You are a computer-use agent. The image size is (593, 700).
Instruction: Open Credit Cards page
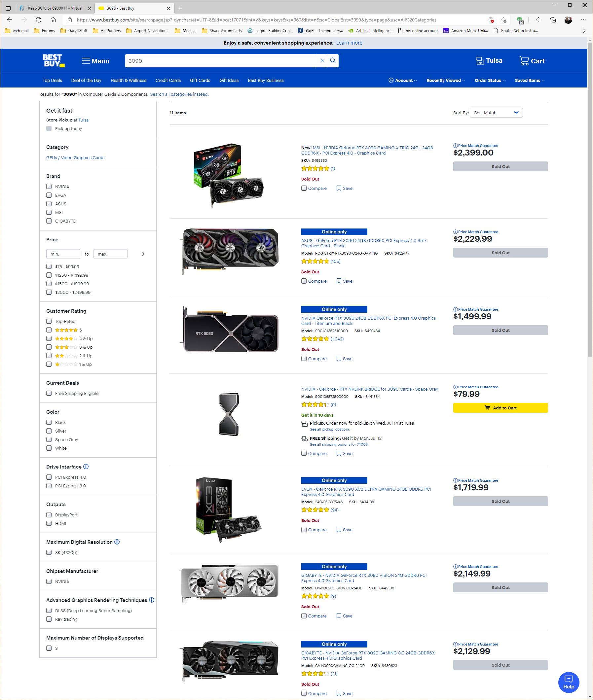coord(168,80)
